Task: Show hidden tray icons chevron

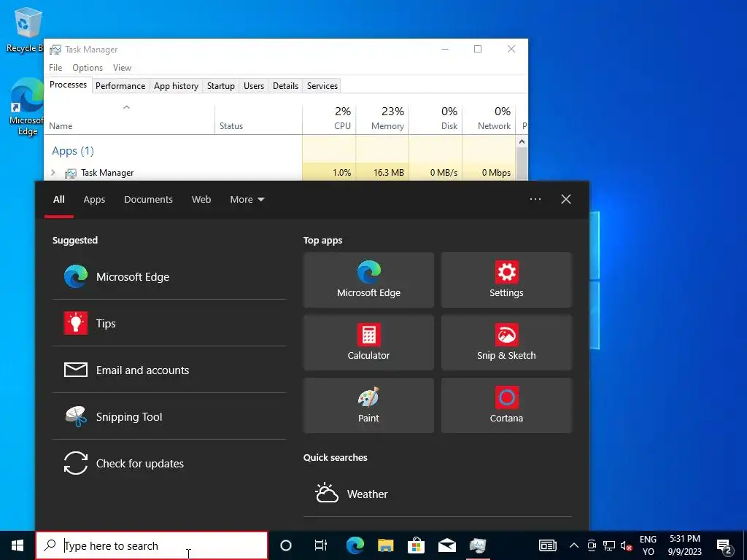Action: pyautogui.click(x=574, y=545)
